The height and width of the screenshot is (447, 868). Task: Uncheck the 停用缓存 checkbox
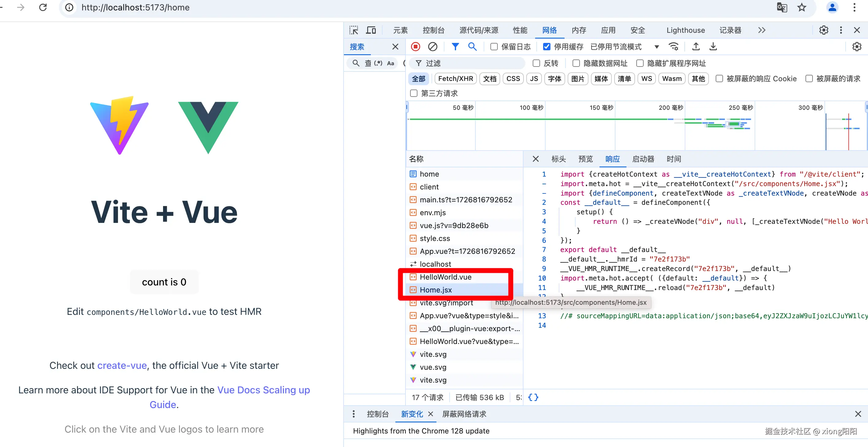[x=547, y=47]
